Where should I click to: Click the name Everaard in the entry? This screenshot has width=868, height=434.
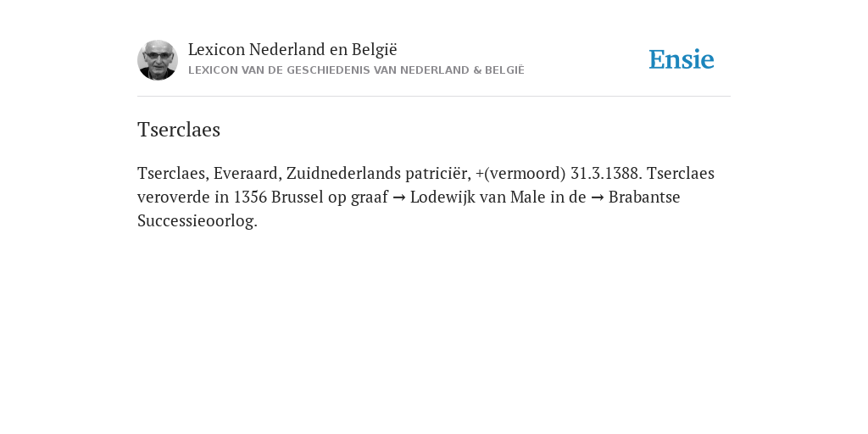(248, 173)
